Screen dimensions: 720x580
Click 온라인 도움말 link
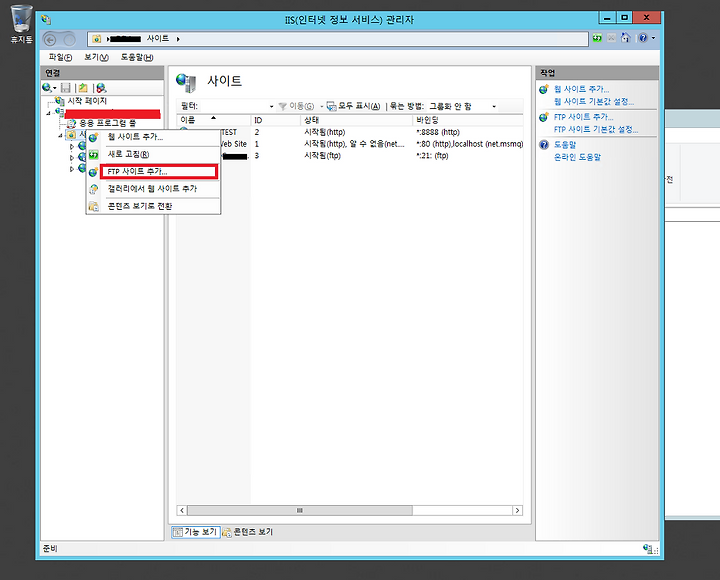tap(577, 158)
